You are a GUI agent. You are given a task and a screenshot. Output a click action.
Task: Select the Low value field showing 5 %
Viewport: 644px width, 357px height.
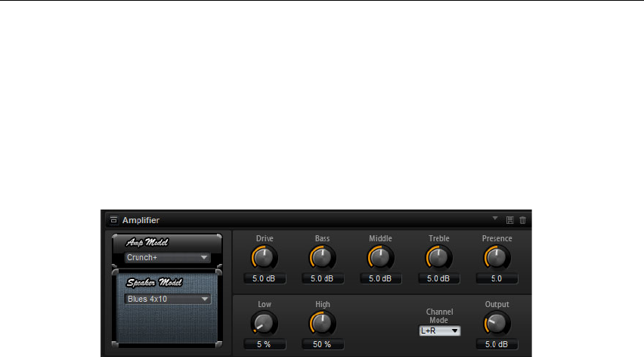[x=264, y=344]
